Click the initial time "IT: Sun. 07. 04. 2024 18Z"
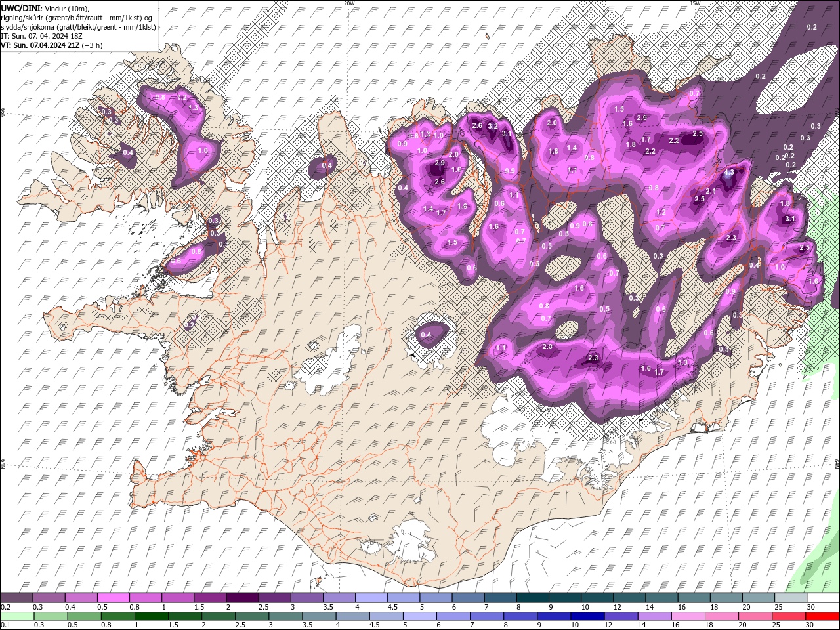The width and height of the screenshot is (840, 630). click(x=42, y=36)
